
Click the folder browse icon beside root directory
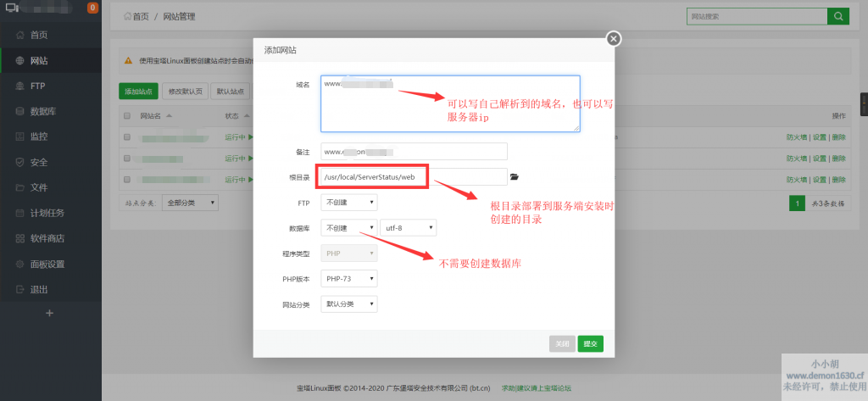tap(514, 176)
